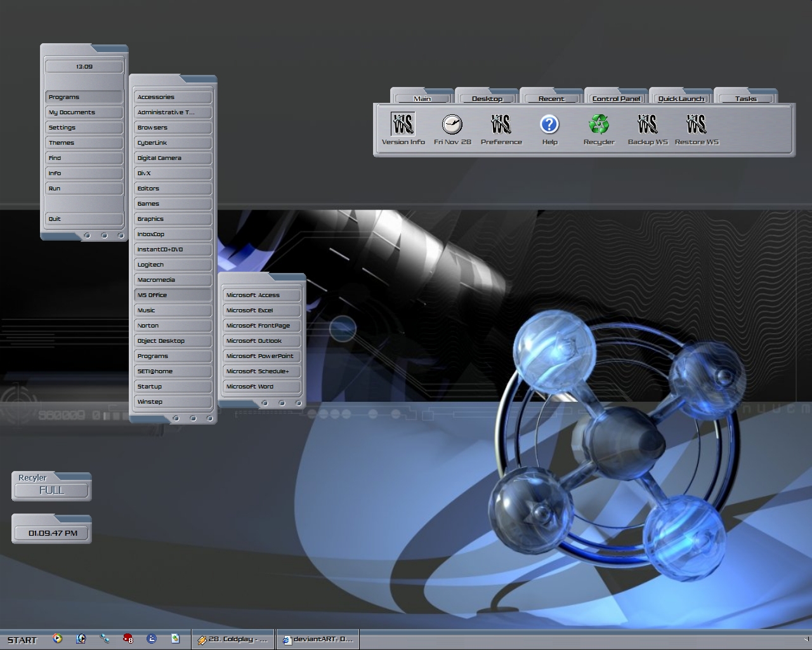
Task: Open the DivX submenu
Action: [173, 173]
